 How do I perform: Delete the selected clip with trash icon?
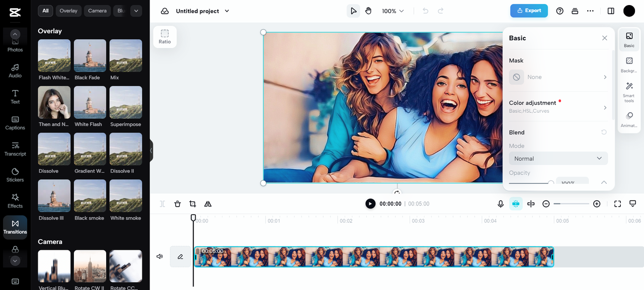coord(178,204)
